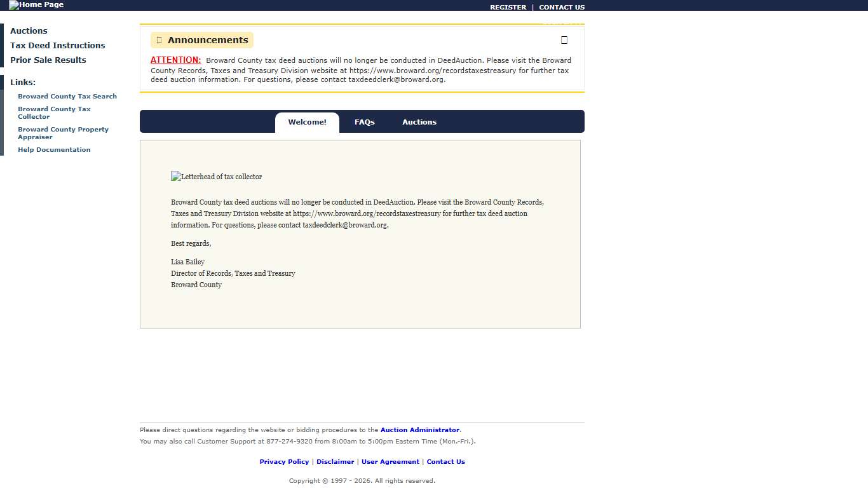Open the REGISTER page
The height and width of the screenshot is (488, 868).
point(508,7)
